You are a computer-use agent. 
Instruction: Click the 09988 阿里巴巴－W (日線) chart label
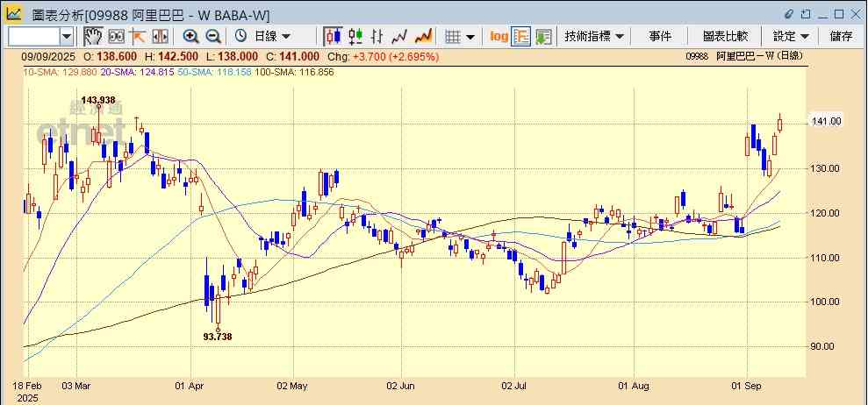pos(744,56)
